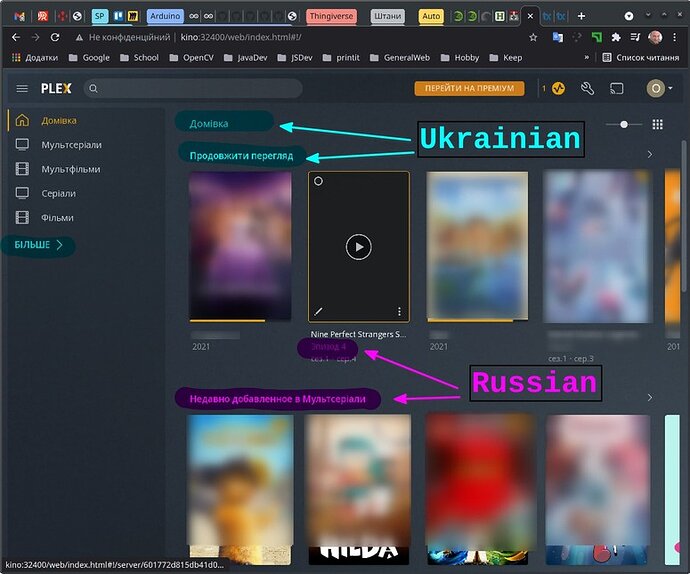Image resolution: width=690 pixels, height=574 pixels.
Task: Open Серіали library in the sidebar
Action: click(x=59, y=193)
